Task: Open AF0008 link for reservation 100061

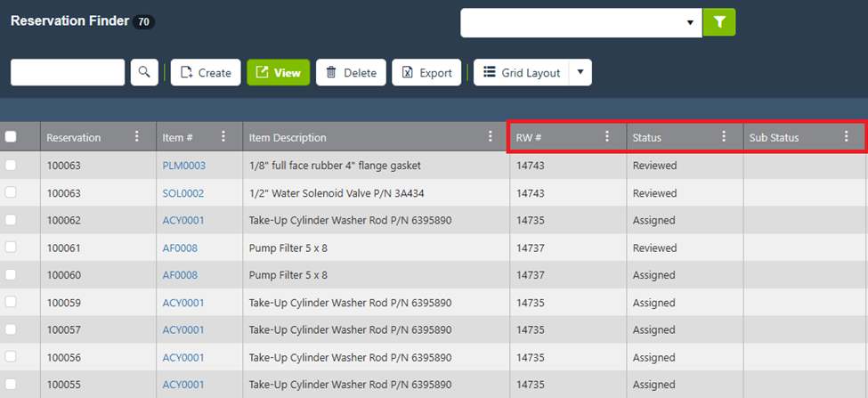Action: [x=180, y=248]
